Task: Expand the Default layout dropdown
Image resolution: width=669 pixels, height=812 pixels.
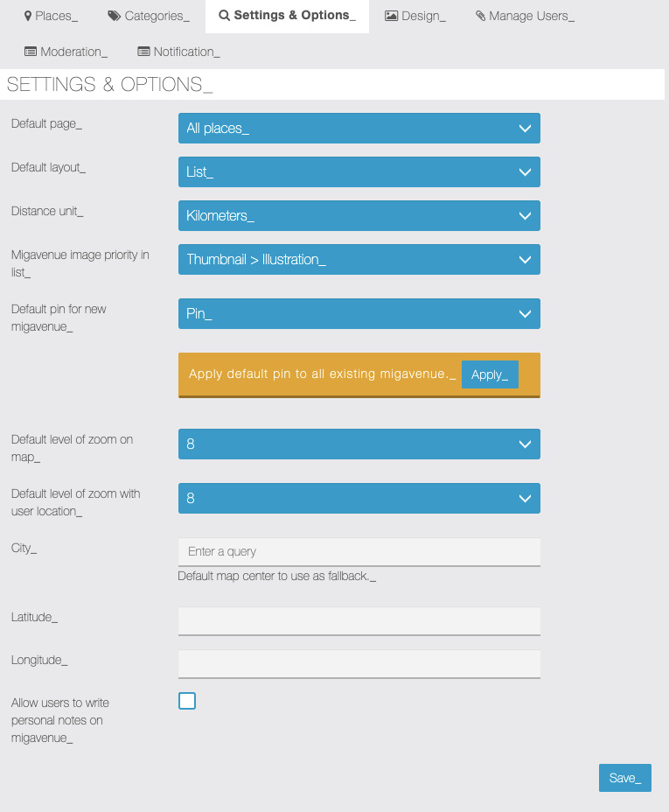Action: (359, 172)
